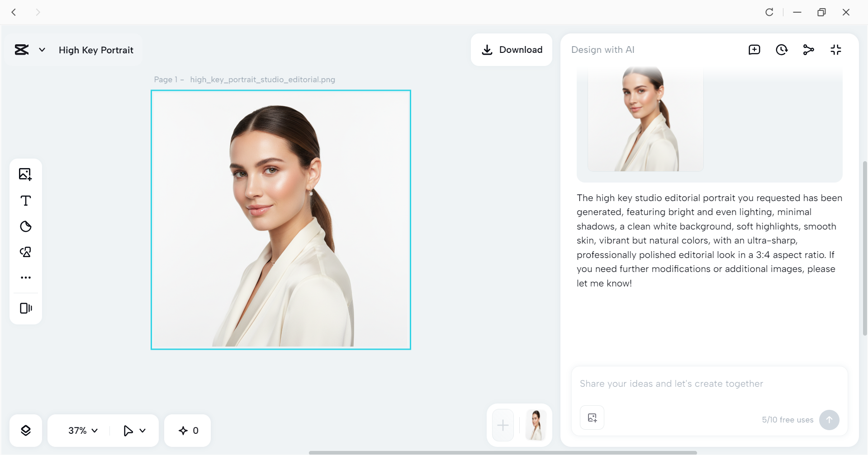
Task: Minimize the application window
Action: coord(797,12)
